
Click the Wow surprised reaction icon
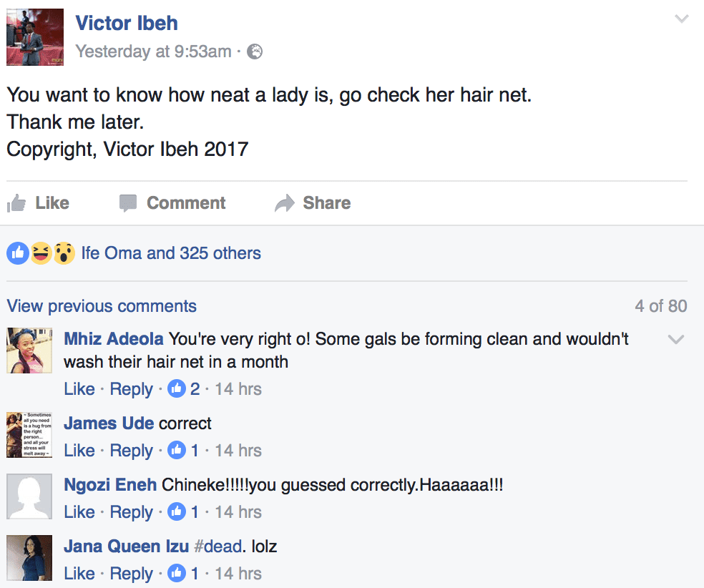(x=64, y=253)
